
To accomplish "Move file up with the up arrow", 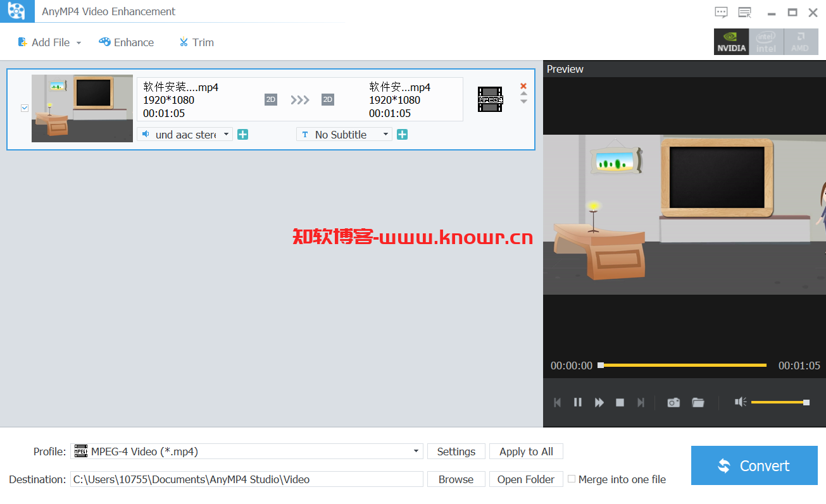I will pos(523,94).
